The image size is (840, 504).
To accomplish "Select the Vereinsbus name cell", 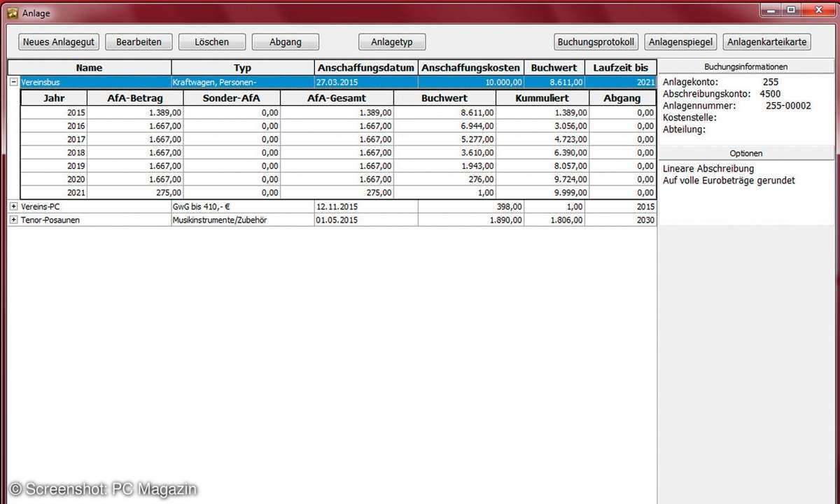I will 95,82.
